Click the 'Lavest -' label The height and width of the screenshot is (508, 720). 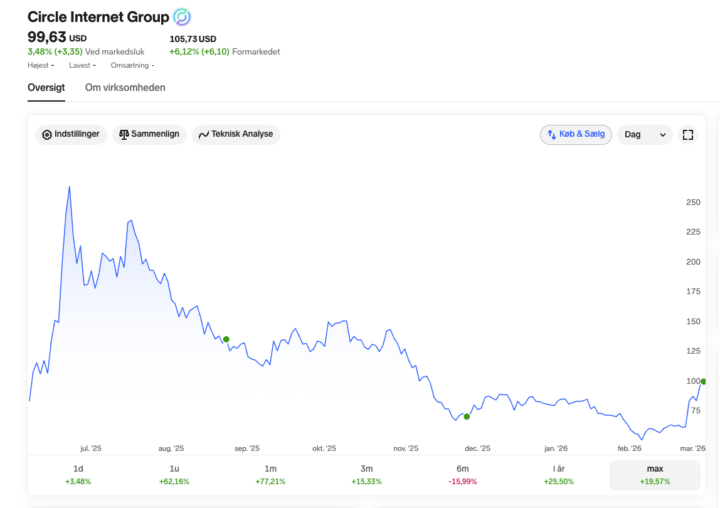coord(82,65)
